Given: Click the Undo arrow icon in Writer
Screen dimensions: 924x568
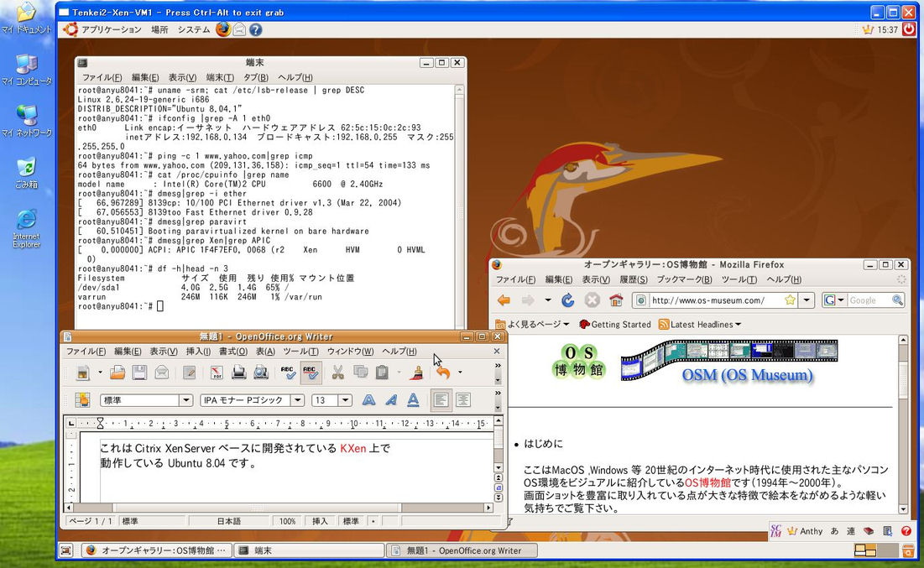Looking at the screenshot, I should (443, 373).
